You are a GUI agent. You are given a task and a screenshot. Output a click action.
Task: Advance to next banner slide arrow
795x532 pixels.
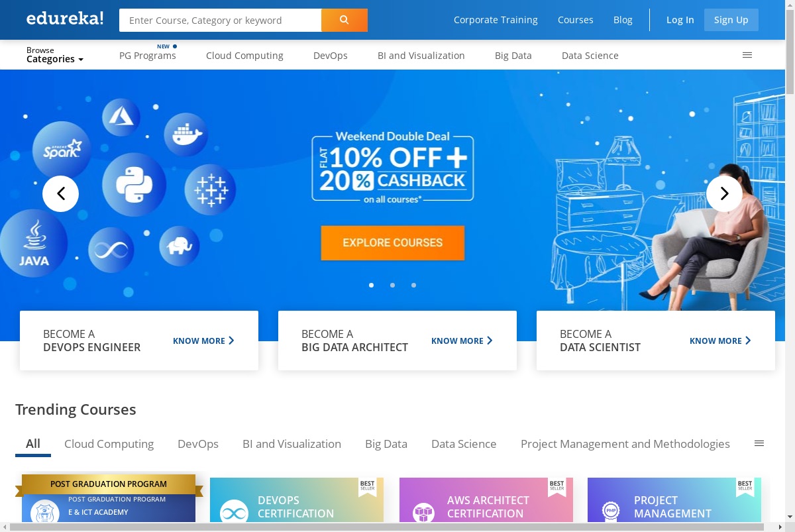pos(724,193)
